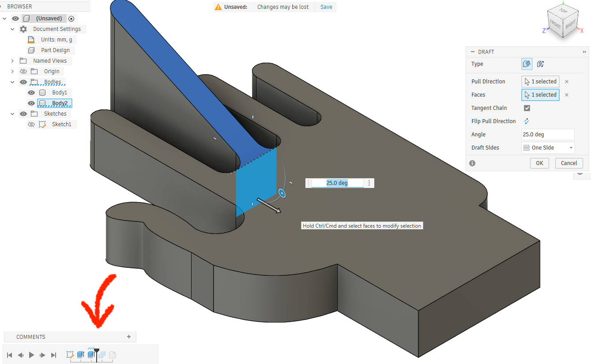The height and width of the screenshot is (364, 591).
Task: Step forward one timeline feature
Action: coord(42,355)
